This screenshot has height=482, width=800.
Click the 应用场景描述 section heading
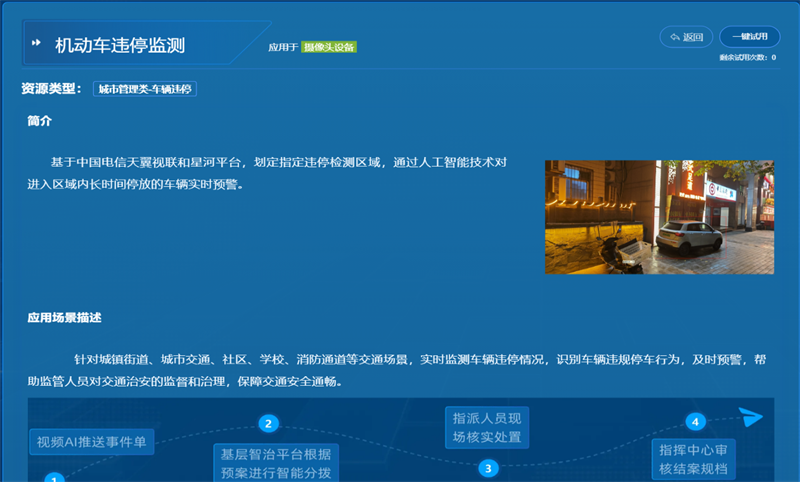(x=64, y=318)
